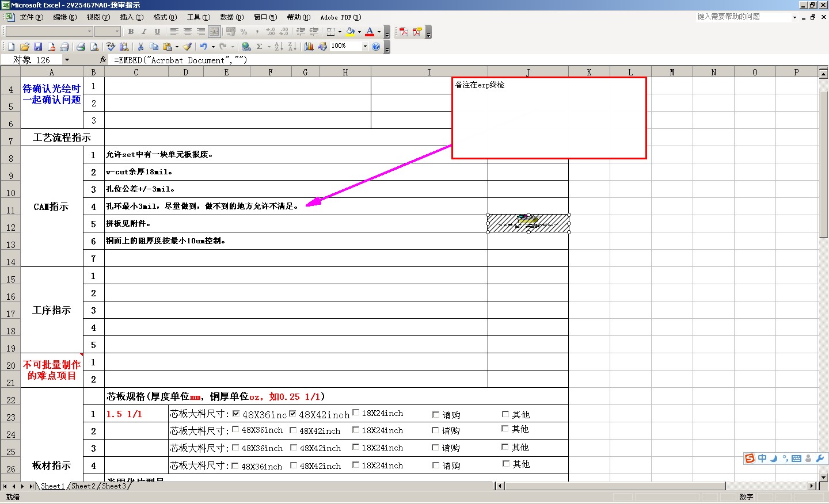Click Merge and Center icon
Viewport: 829px width, 504px height.
pos(214,32)
